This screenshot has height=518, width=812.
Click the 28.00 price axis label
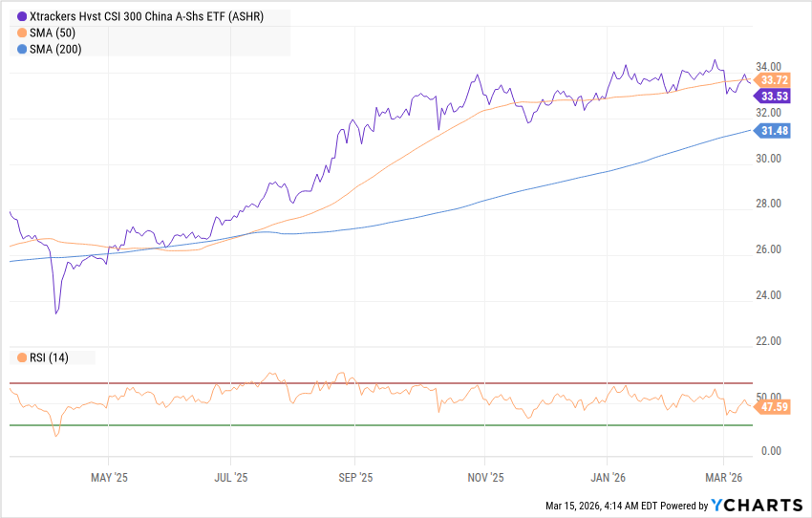point(768,204)
